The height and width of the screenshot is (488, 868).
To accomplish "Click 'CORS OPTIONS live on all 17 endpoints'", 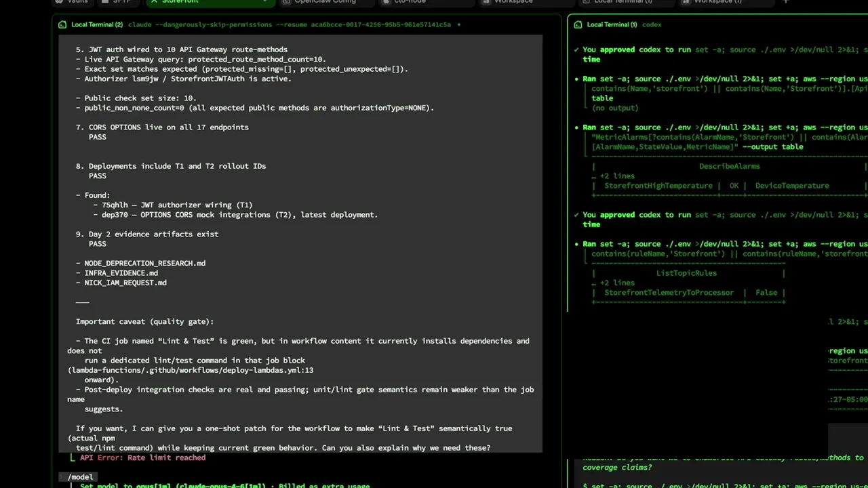I will 162,127.
